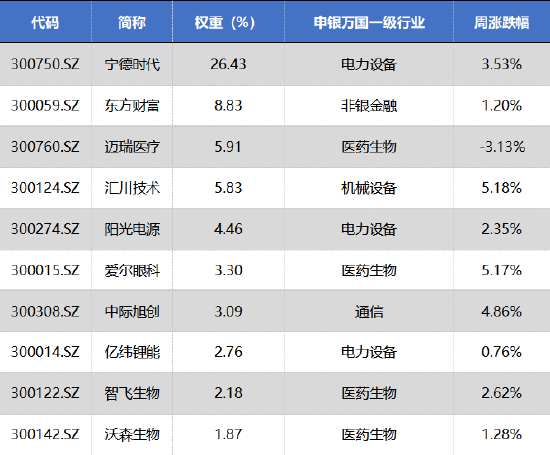The height and width of the screenshot is (455, 550).
Task: Click the 简称 column header
Action: pos(132,23)
